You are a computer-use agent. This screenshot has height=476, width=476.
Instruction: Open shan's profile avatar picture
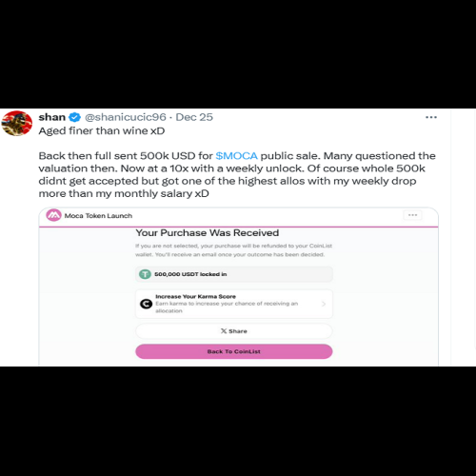point(17,123)
